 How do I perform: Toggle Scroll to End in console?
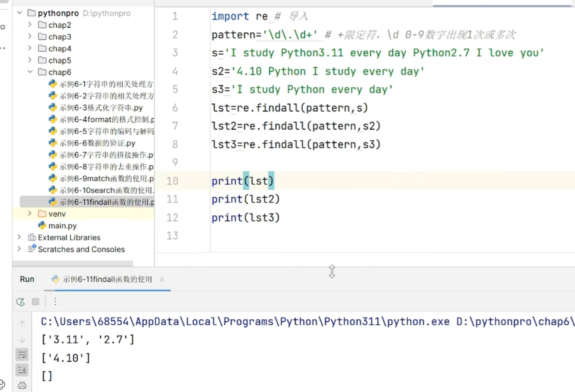[22, 370]
